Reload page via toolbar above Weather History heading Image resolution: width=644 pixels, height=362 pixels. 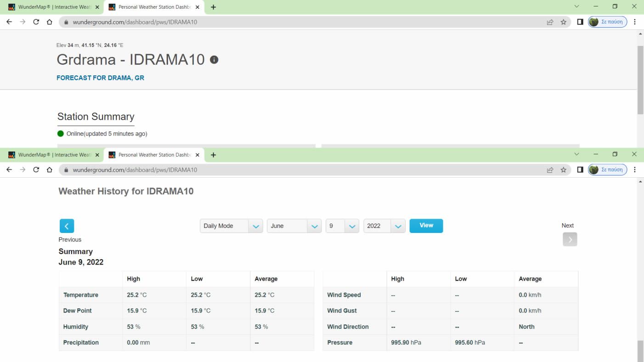[x=36, y=170]
